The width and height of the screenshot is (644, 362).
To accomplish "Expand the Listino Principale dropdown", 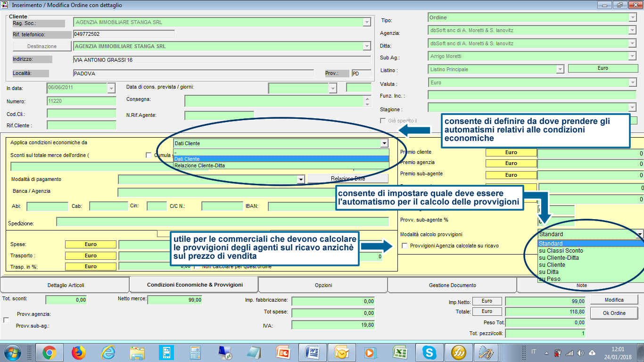I will pos(560,69).
